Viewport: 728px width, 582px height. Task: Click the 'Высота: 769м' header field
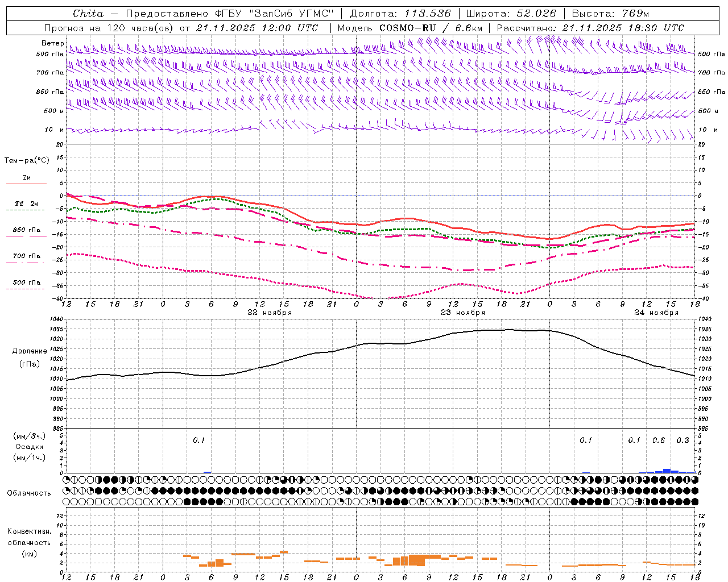610,14
